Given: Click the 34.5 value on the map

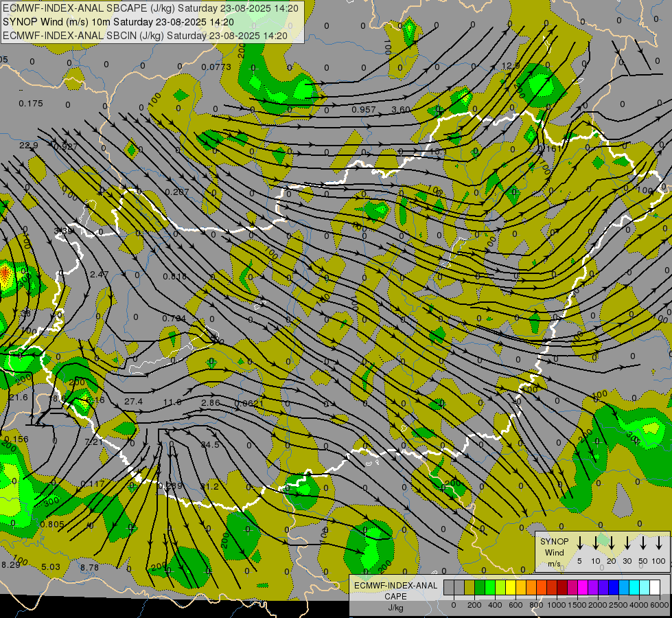Looking at the screenshot, I should 210,445.
